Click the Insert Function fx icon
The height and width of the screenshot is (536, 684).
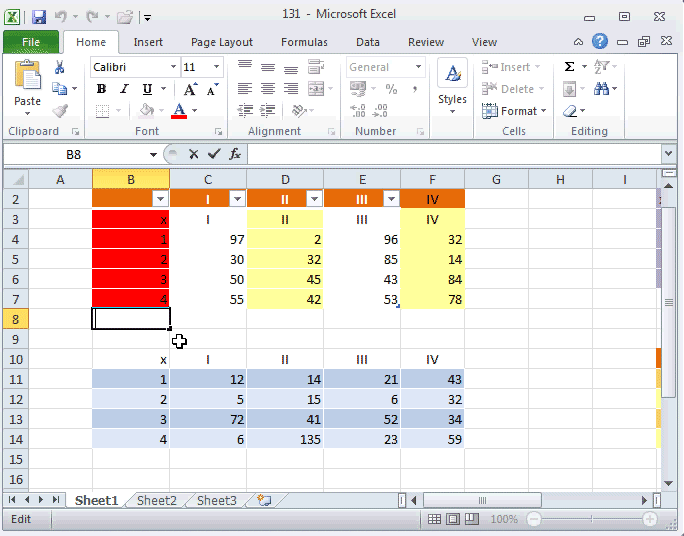point(235,154)
